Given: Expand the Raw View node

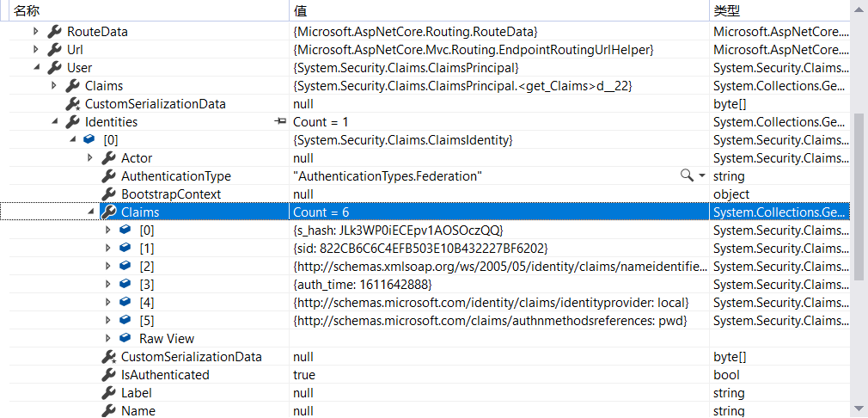Looking at the screenshot, I should 108,338.
